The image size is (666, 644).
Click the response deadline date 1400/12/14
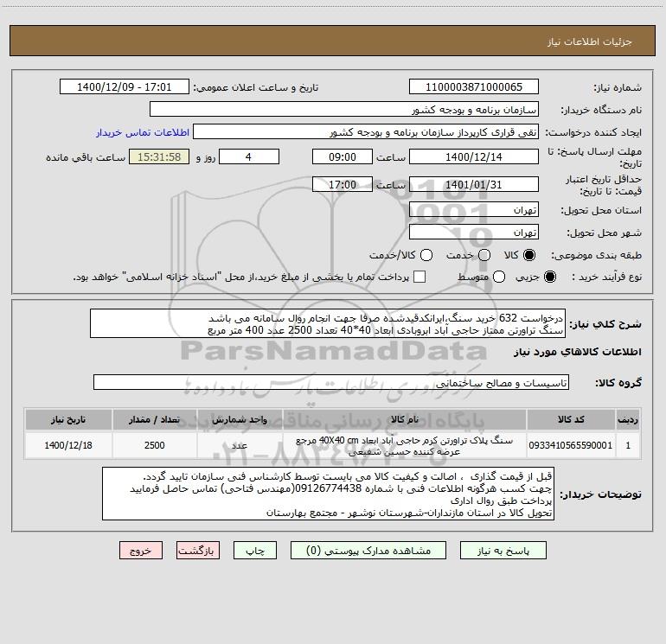pyautogui.click(x=474, y=156)
